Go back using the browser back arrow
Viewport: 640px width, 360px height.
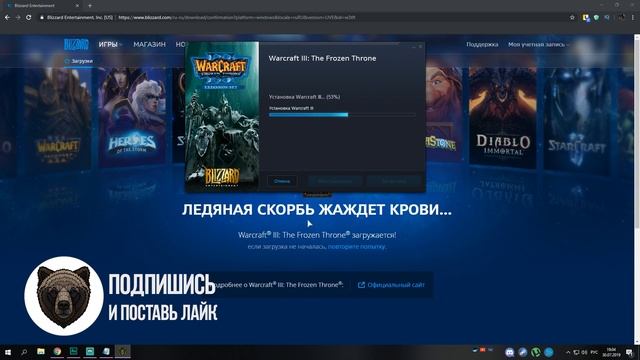pos(7,18)
